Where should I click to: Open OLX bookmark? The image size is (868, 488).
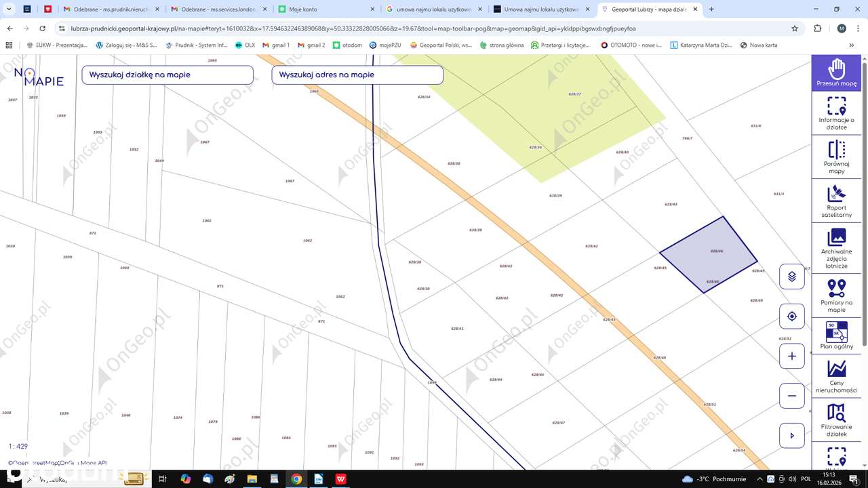click(245, 45)
